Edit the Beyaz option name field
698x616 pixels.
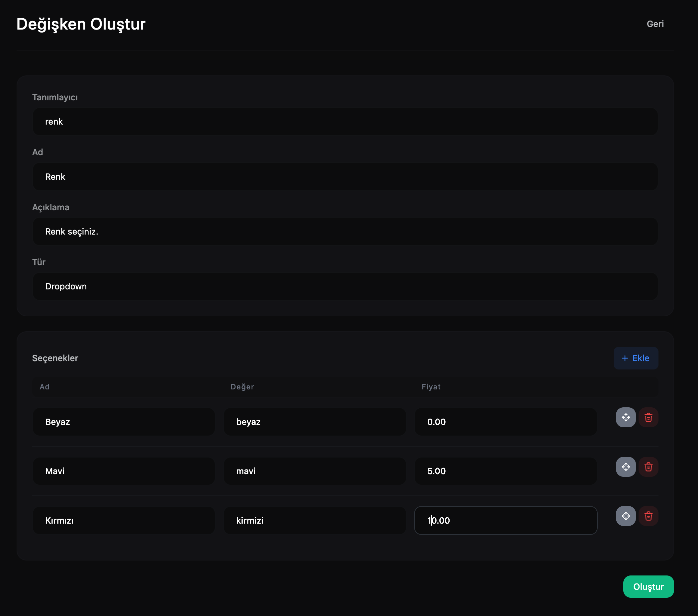124,422
